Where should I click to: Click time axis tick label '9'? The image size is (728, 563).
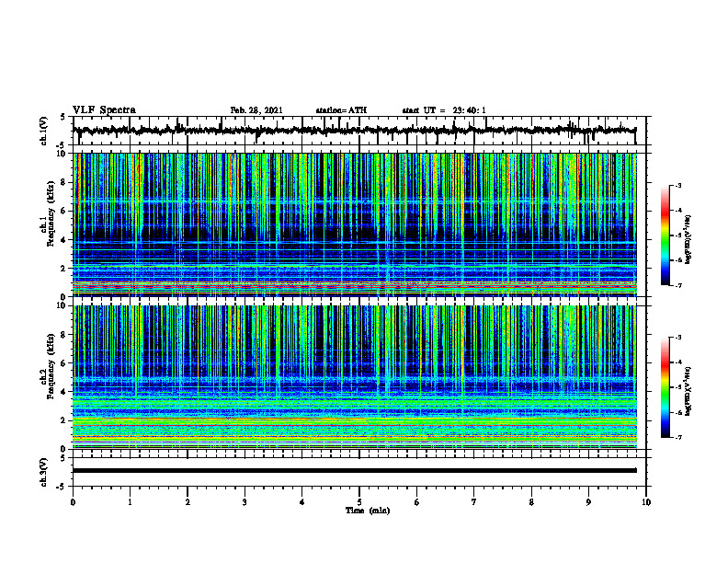click(x=588, y=502)
